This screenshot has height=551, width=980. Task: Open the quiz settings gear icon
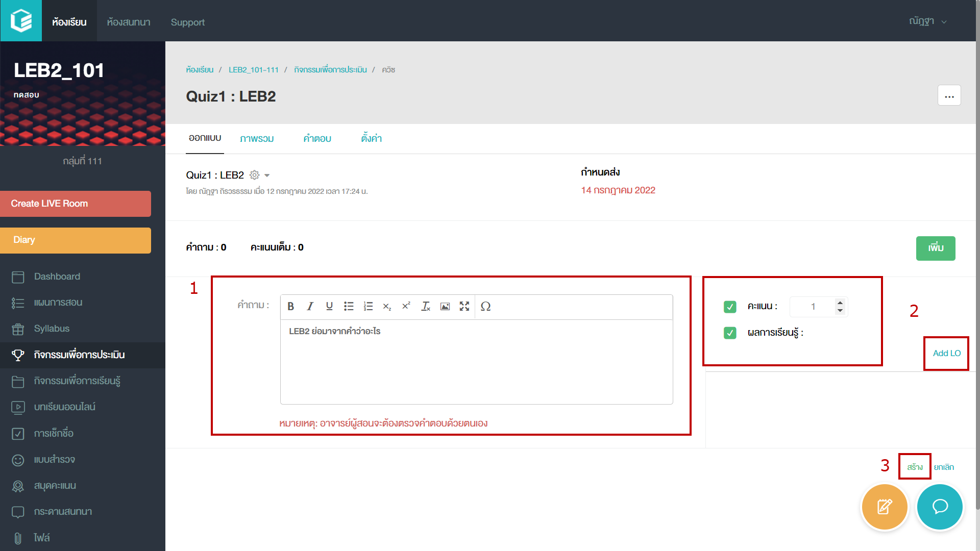pos(254,175)
